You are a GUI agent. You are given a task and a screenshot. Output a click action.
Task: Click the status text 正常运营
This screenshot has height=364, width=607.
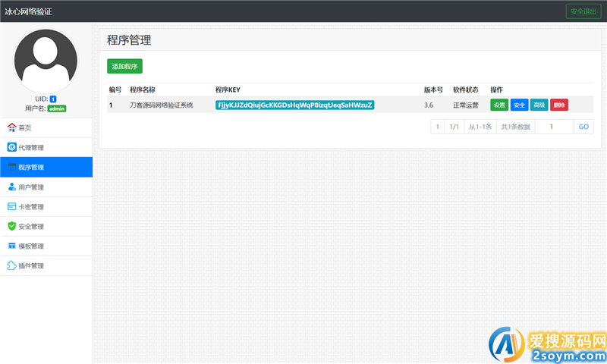click(466, 105)
